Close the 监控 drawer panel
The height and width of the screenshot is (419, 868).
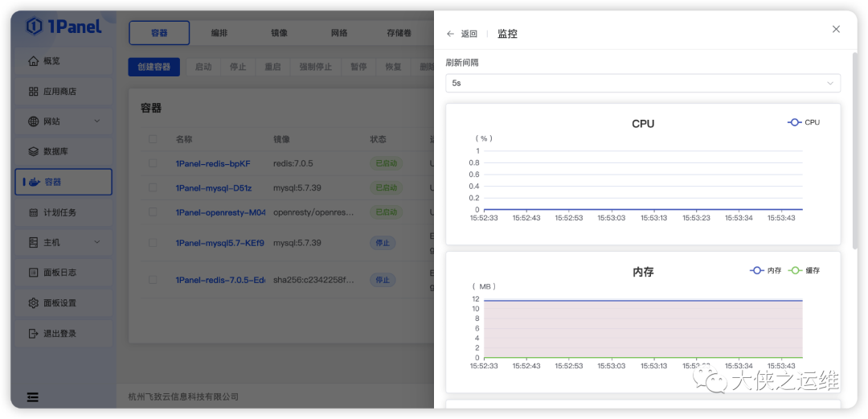(x=836, y=29)
